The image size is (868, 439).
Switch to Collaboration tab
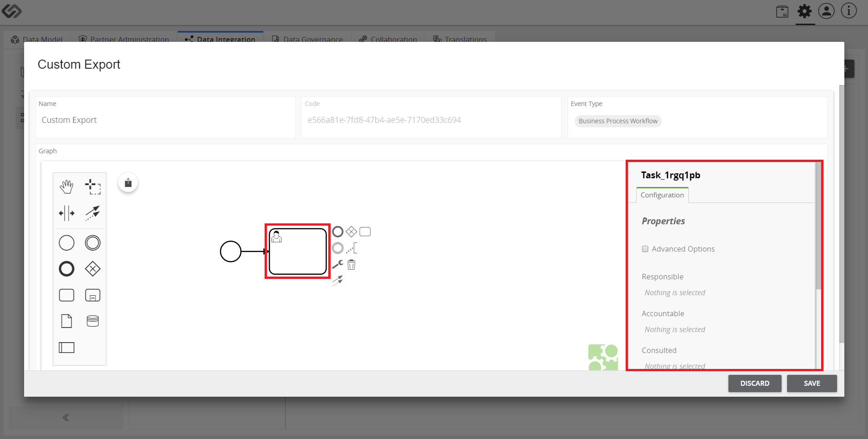[x=388, y=39]
